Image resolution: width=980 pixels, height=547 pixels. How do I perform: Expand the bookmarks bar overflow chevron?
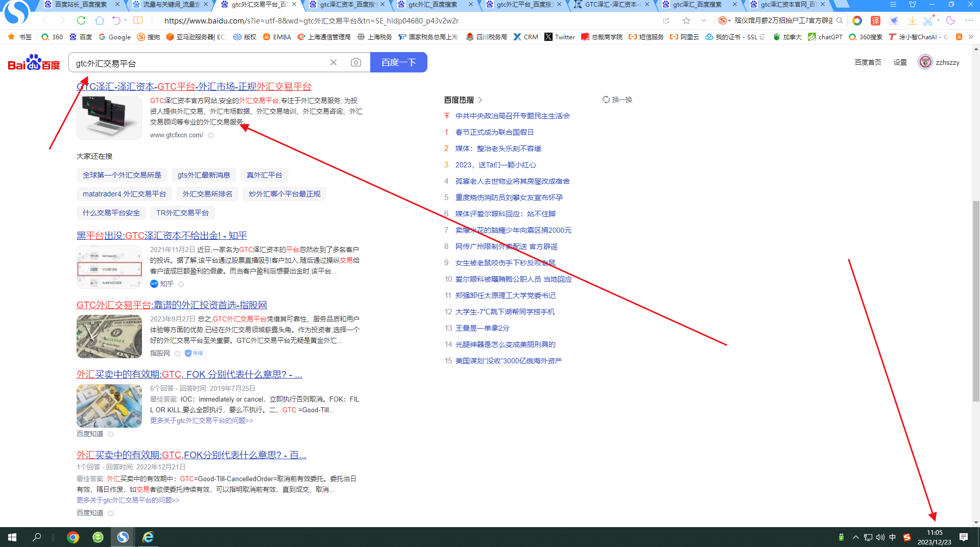(x=971, y=37)
